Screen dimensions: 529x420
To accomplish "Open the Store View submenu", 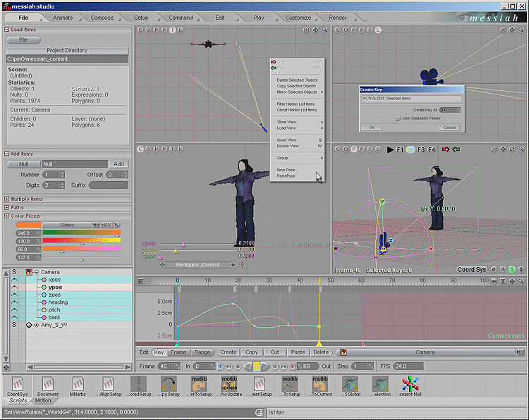I will click(297, 122).
